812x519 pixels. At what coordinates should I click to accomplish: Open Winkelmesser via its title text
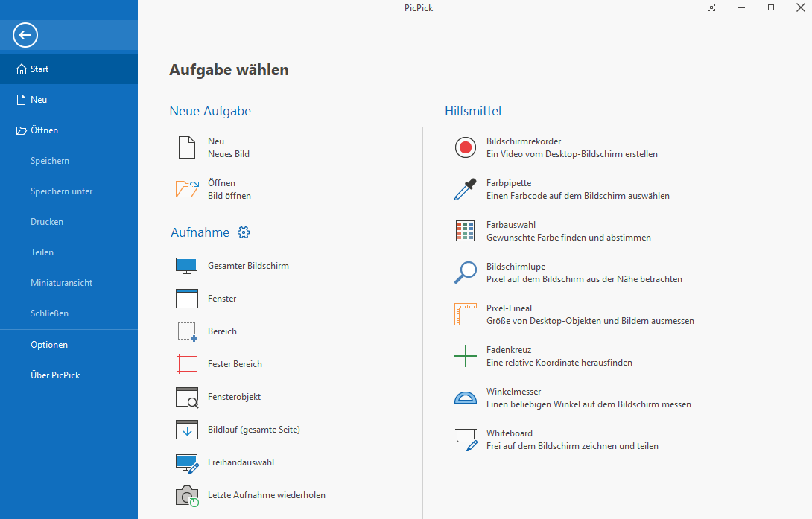point(514,392)
